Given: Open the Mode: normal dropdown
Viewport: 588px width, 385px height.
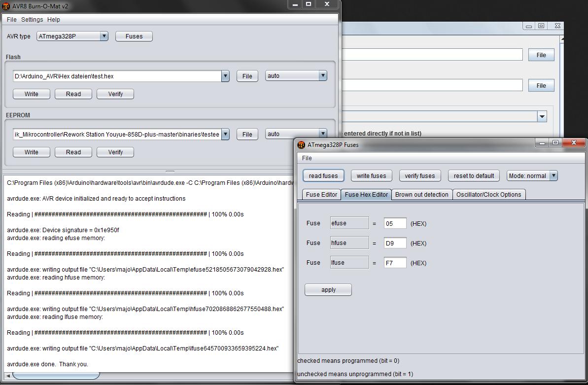Looking at the screenshot, I should [x=553, y=175].
